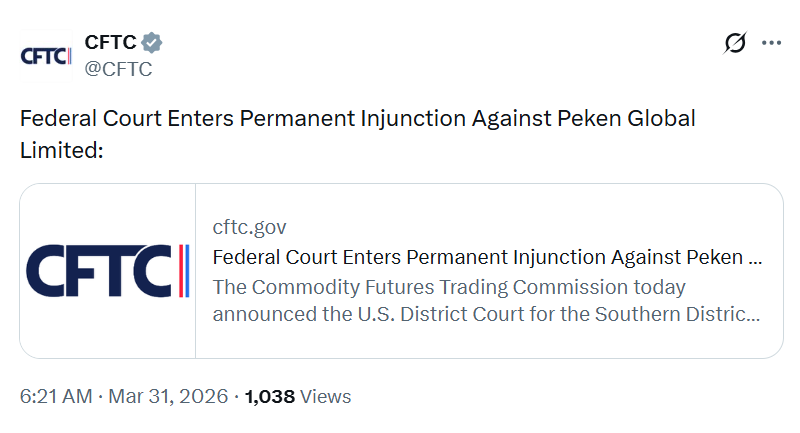The width and height of the screenshot is (800, 433).
Task: Click the Views label
Action: point(326,396)
